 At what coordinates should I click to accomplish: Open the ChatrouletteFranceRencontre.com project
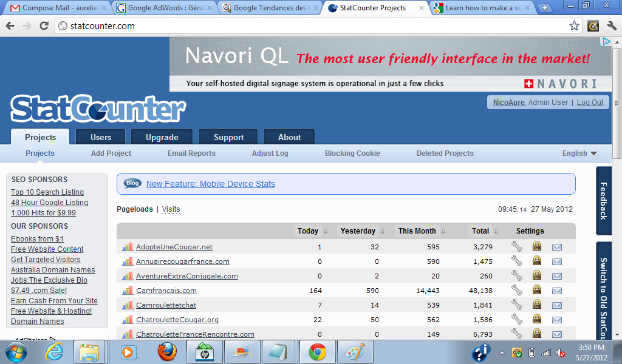tap(195, 334)
